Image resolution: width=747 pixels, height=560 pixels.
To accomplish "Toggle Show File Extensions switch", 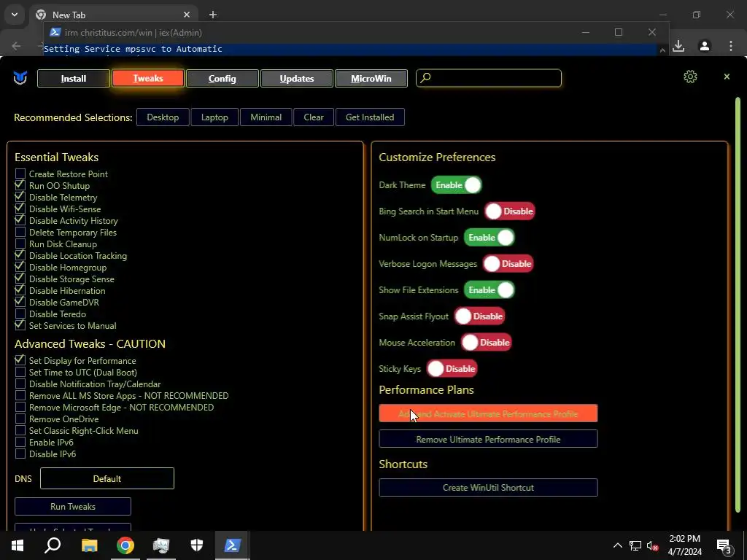I will coord(489,289).
